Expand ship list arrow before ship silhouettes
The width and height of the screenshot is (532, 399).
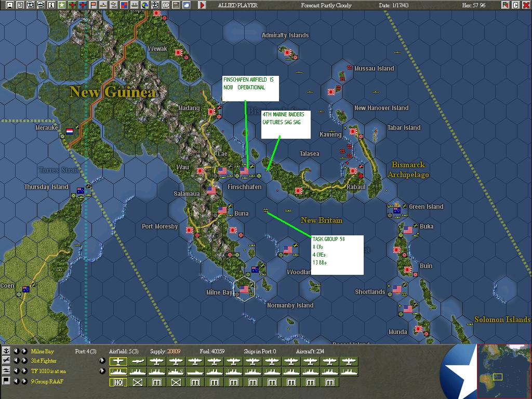point(102,371)
